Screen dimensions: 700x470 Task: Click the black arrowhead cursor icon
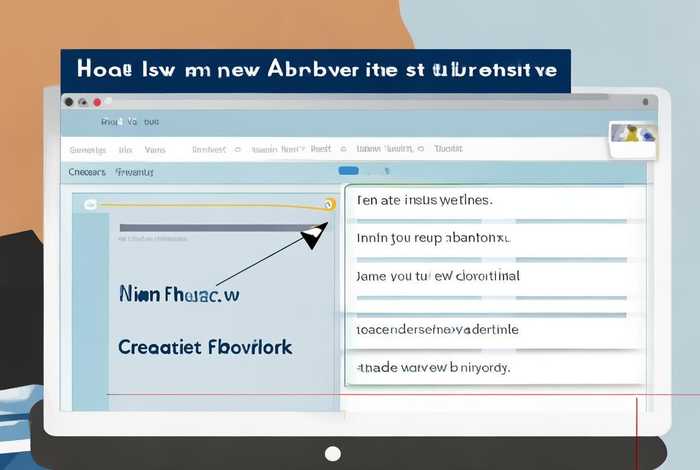(314, 236)
